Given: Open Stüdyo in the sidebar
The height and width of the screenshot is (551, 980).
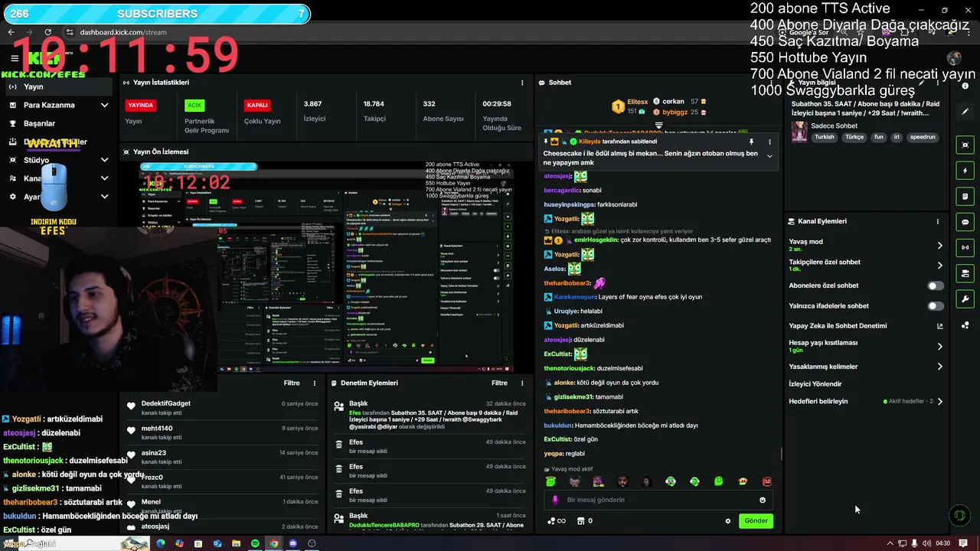Looking at the screenshot, I should [36, 160].
